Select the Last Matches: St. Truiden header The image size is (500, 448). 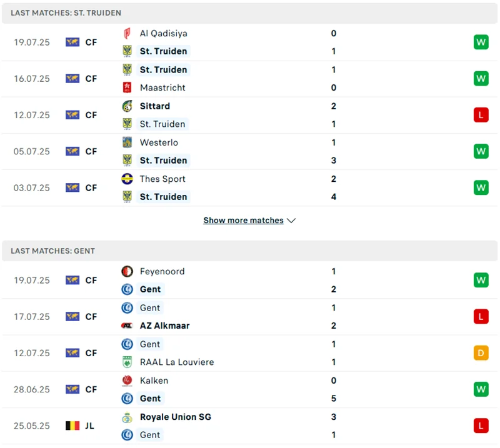[66, 13]
